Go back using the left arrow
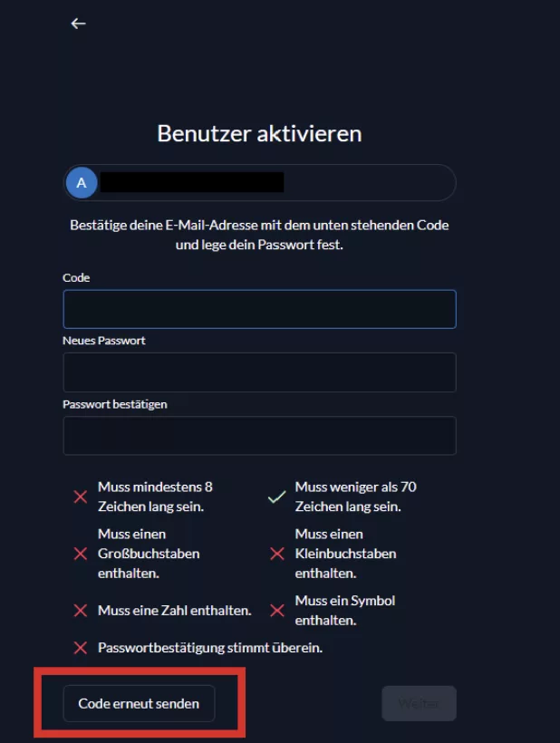The image size is (560, 743). [x=78, y=24]
